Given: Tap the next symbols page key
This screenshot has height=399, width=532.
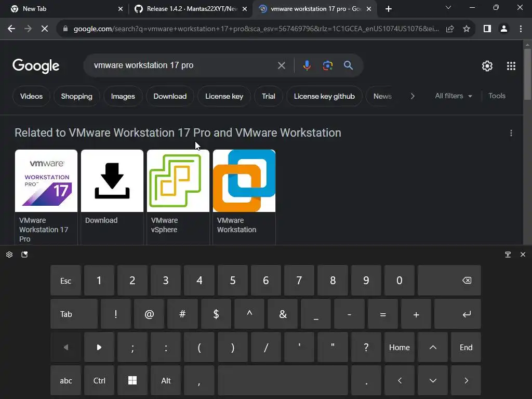Looking at the screenshot, I should (99, 348).
